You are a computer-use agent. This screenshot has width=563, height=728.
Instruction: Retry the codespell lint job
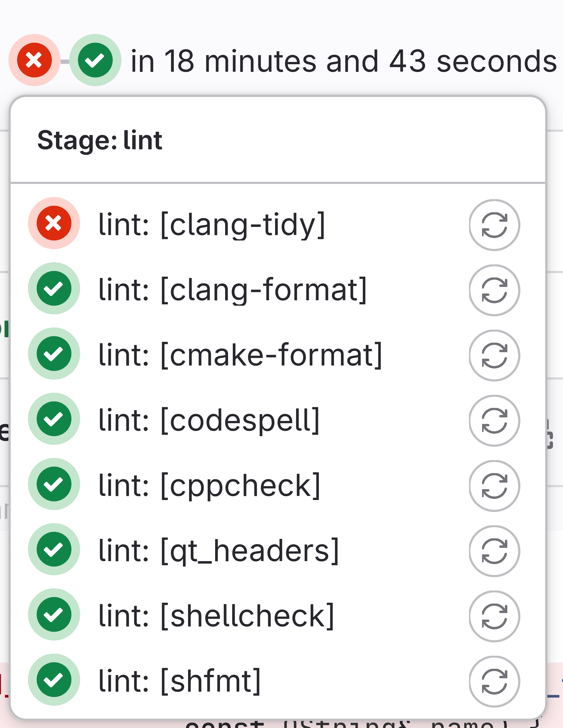coord(494,421)
